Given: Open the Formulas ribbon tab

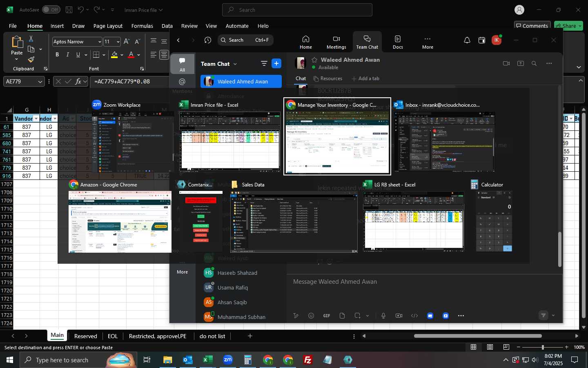Looking at the screenshot, I should coord(142,26).
